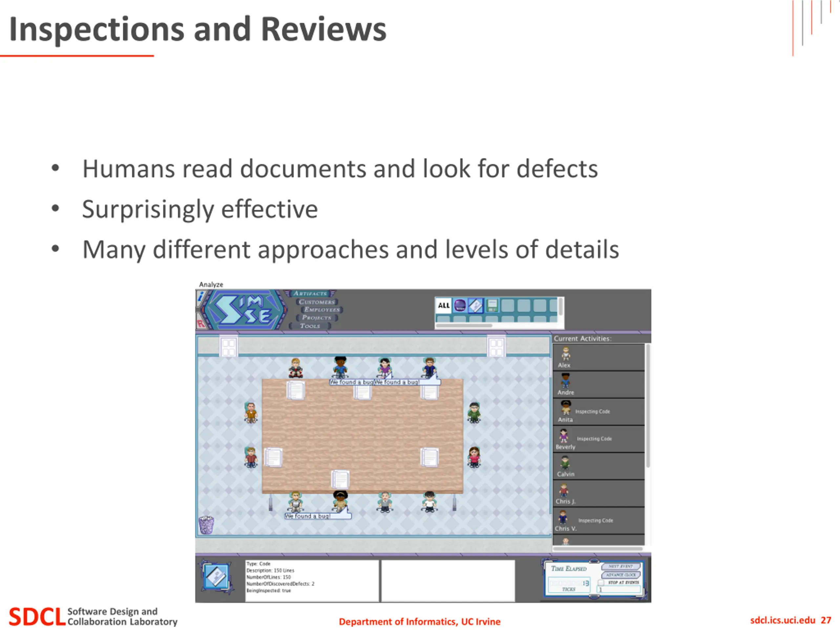The image size is (840, 630).
Task: Click Andre avatar in Current Activities
Action: point(565,381)
